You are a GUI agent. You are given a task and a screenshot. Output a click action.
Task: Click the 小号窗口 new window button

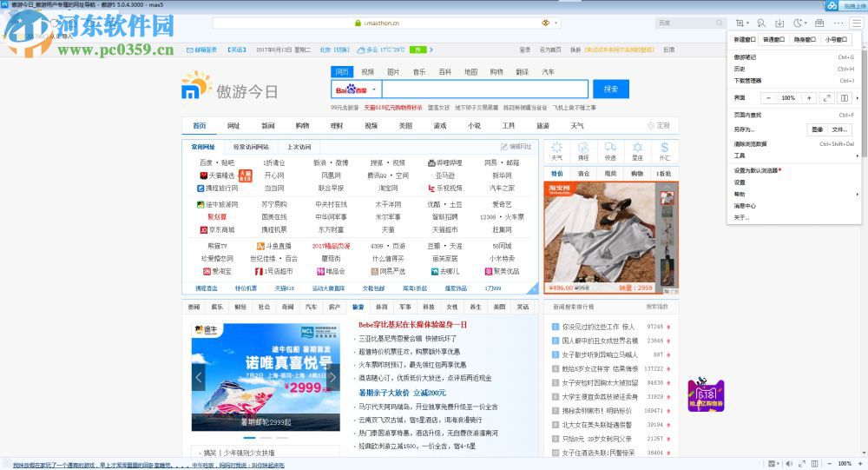coord(836,39)
